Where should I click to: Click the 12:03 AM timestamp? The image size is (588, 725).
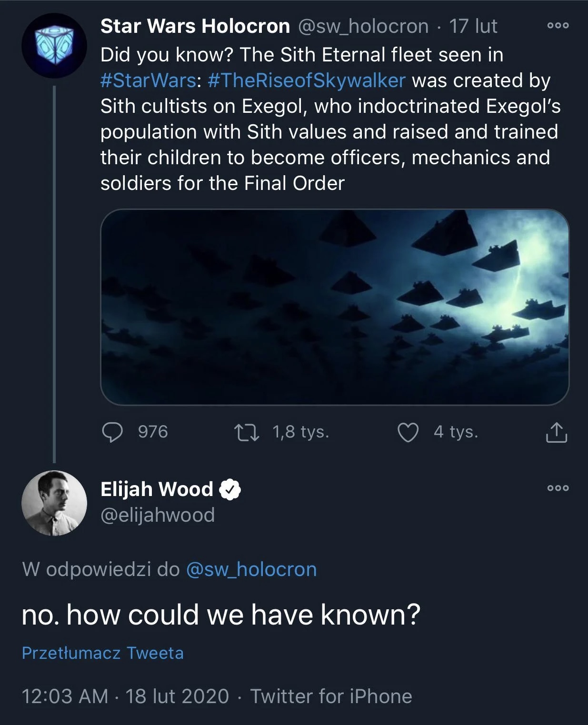(x=65, y=696)
